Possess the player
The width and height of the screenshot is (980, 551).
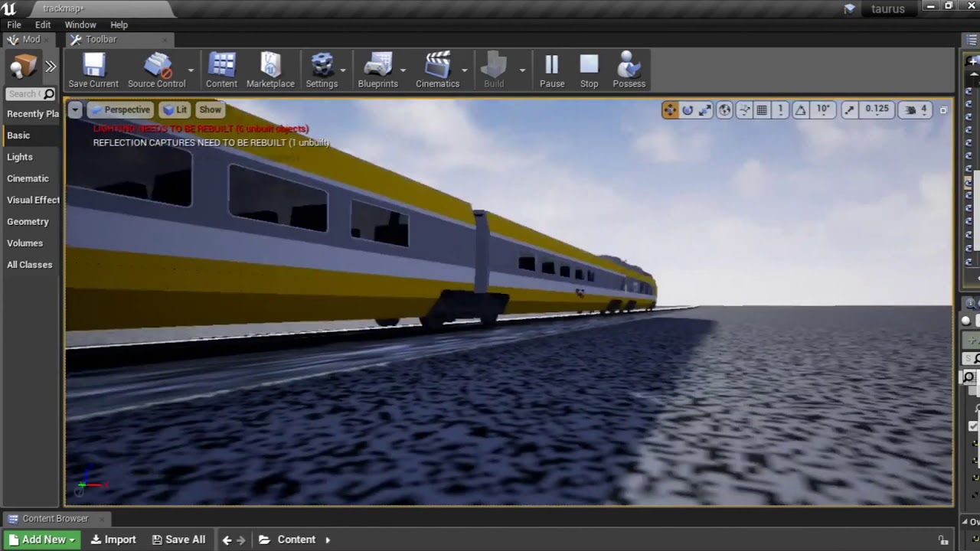pos(629,70)
